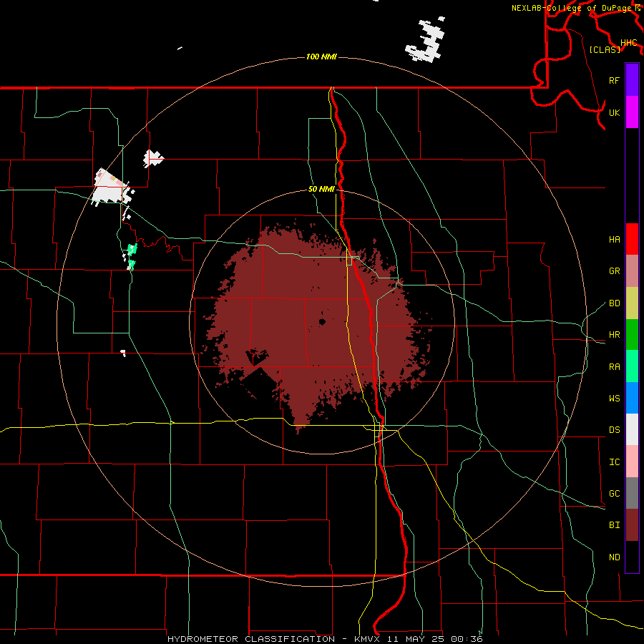Click the ND black legend swatch

[632, 557]
